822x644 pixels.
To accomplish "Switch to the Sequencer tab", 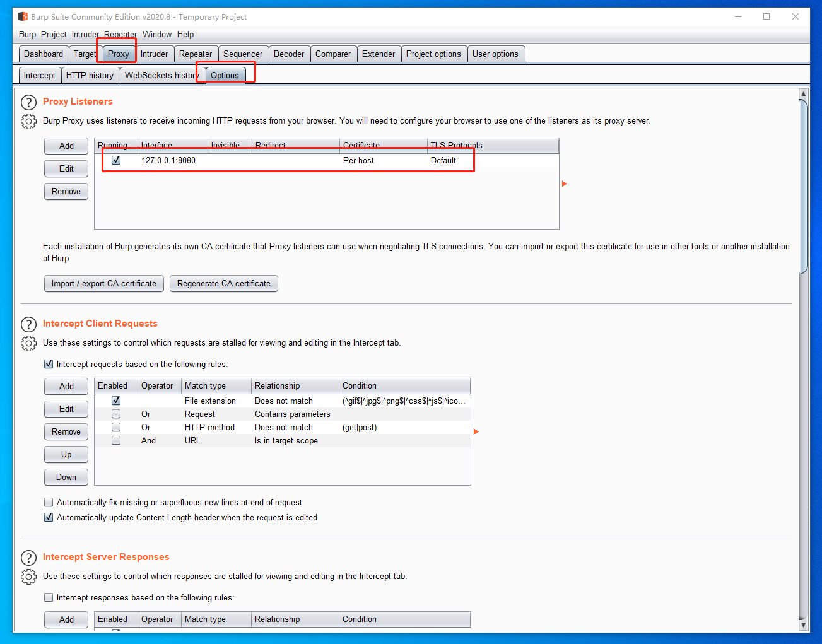I will [x=243, y=54].
